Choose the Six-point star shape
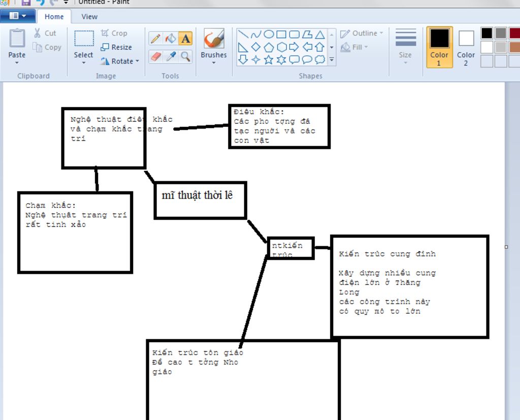520x420 pixels. [x=281, y=60]
